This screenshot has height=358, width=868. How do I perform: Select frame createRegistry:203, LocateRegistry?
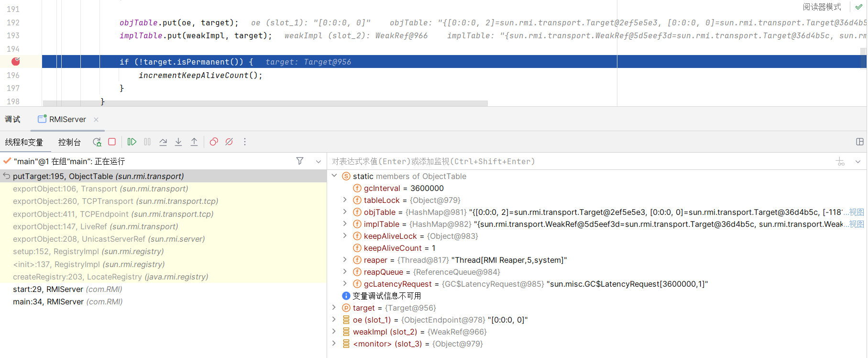[x=164, y=277]
